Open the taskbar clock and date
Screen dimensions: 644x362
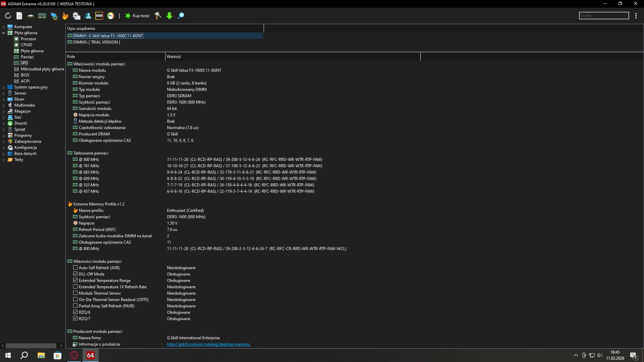(615, 355)
